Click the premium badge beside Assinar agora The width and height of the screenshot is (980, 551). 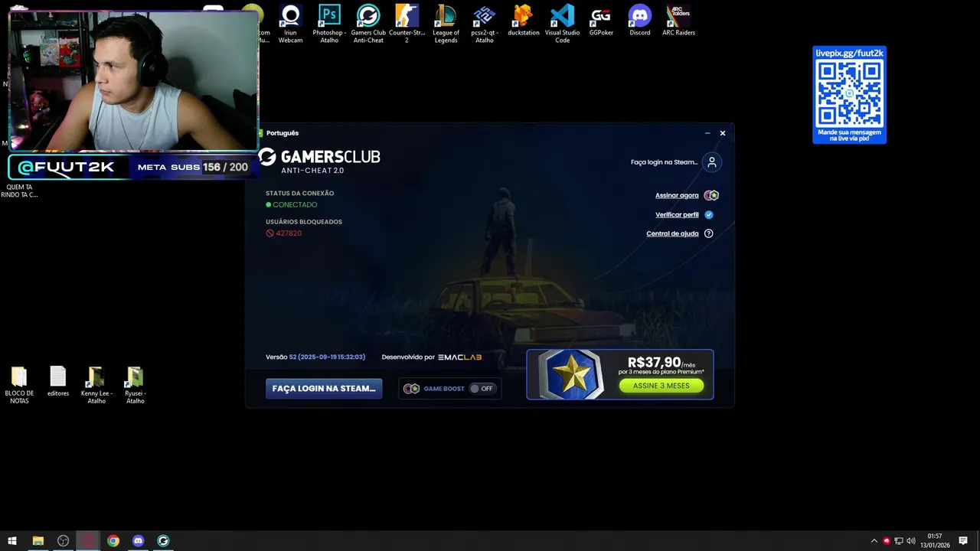[711, 195]
